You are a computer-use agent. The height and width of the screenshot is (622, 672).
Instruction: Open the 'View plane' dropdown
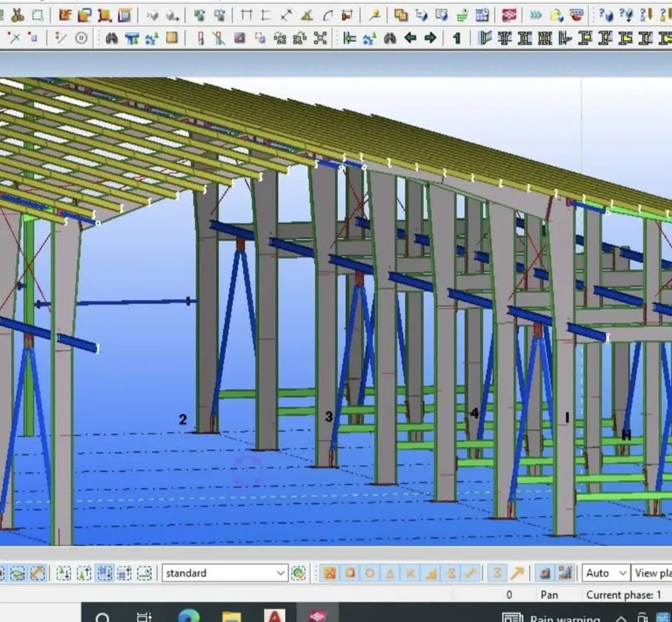point(652,573)
